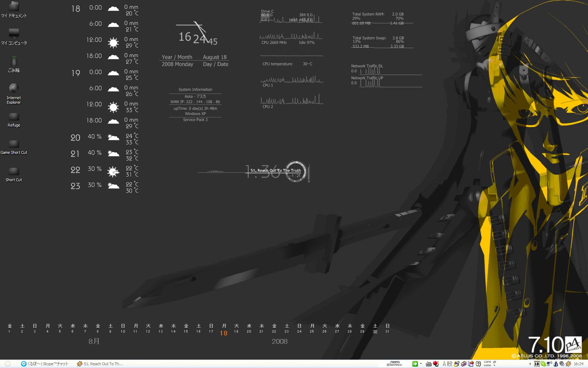Open the language bar options dropdown arrow
Image resolution: width=588 pixels, height=368 pixels.
(x=495, y=366)
